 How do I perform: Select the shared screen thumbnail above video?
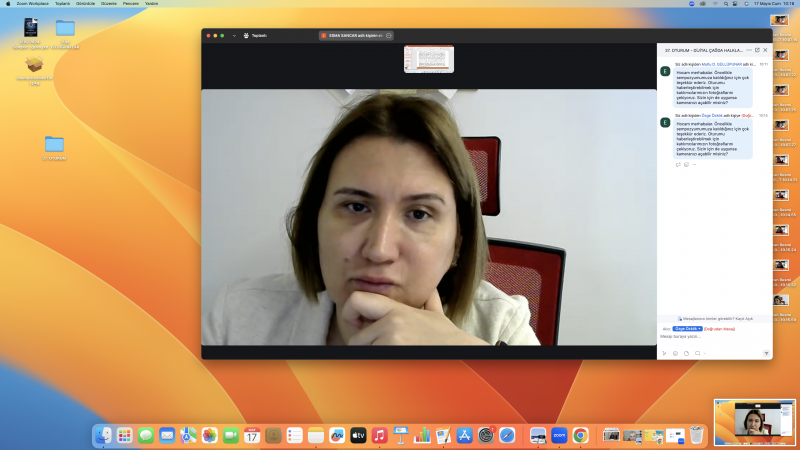pos(429,59)
